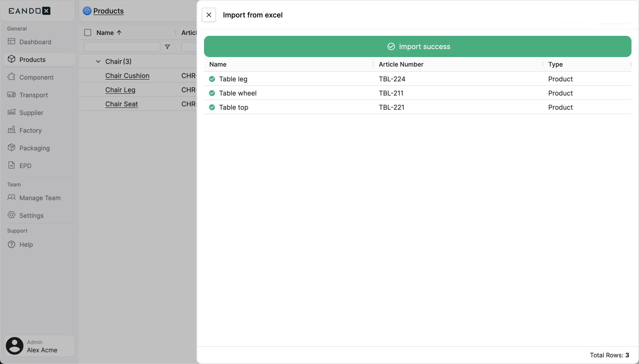Click the Products breadcrumb link
The height and width of the screenshot is (364, 639).
point(108,11)
